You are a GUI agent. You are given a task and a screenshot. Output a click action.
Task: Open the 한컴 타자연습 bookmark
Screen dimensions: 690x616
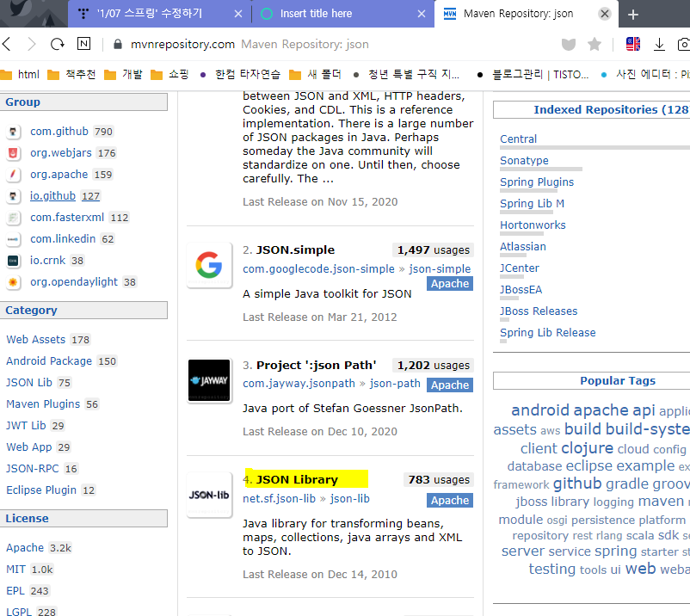(240, 74)
